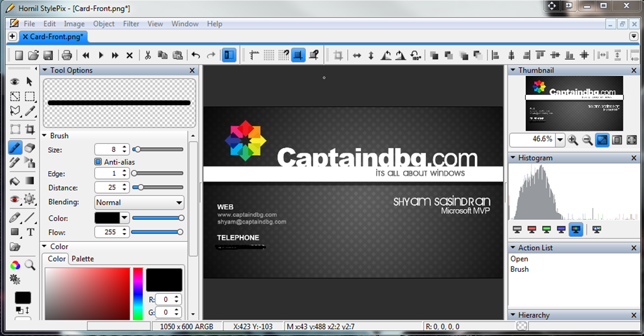Viewport: 644px width, 336px height.
Task: Select the Brush tool in toolbox
Action: (x=15, y=148)
